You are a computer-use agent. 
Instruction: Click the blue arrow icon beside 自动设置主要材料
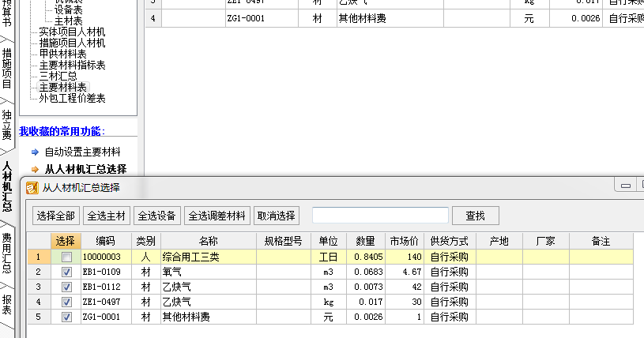coord(35,152)
